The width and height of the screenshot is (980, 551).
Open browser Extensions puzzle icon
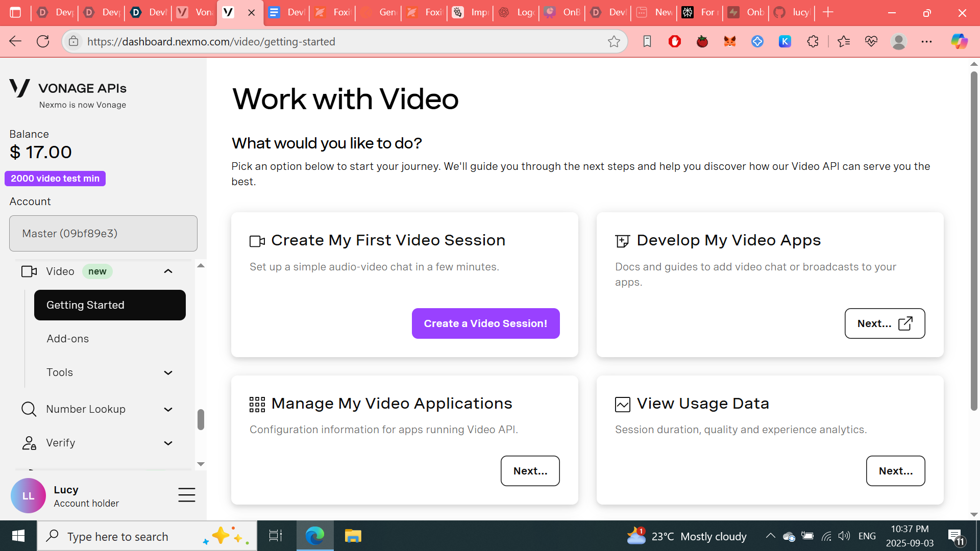click(x=813, y=42)
